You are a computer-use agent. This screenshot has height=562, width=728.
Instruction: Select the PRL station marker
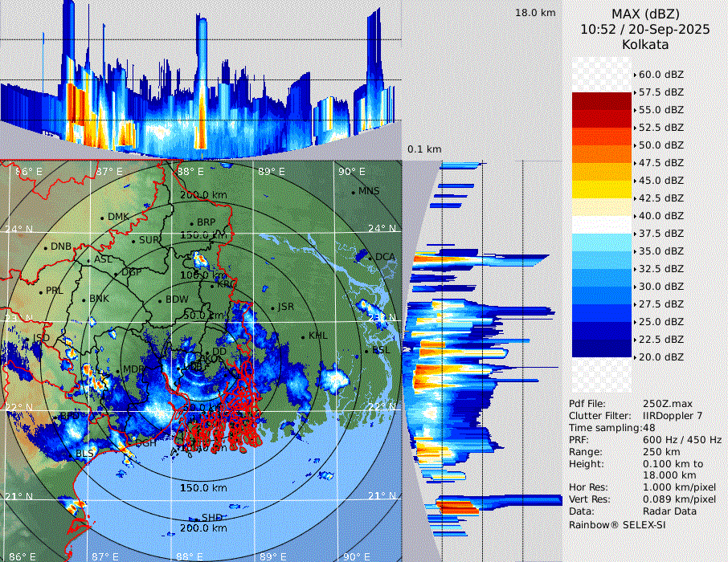point(40,291)
